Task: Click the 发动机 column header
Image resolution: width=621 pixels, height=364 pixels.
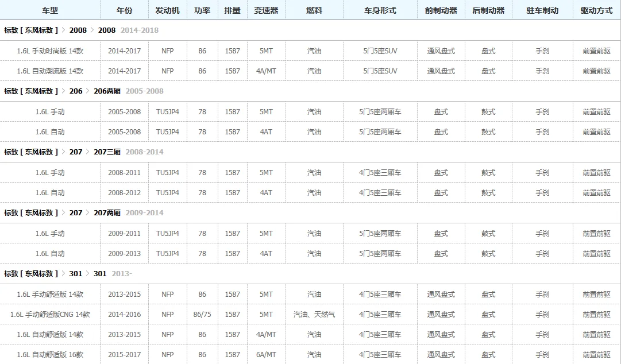Action: [x=168, y=10]
